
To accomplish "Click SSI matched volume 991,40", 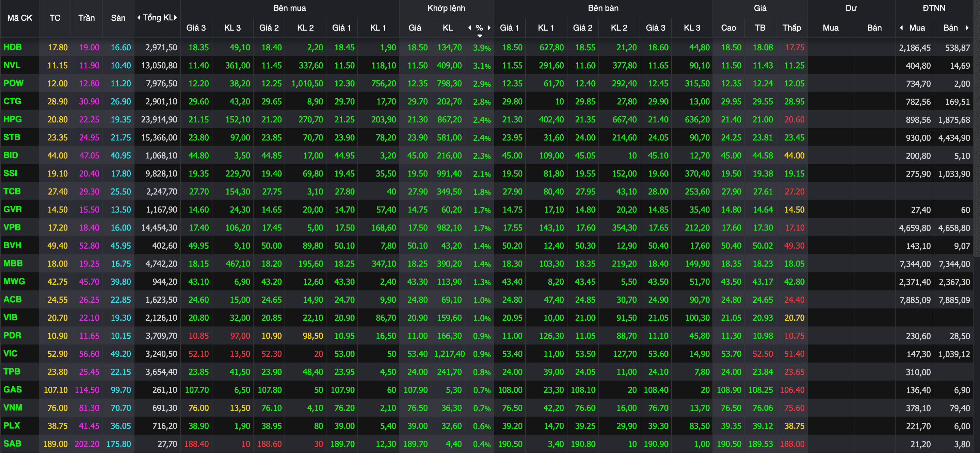I will point(449,174).
